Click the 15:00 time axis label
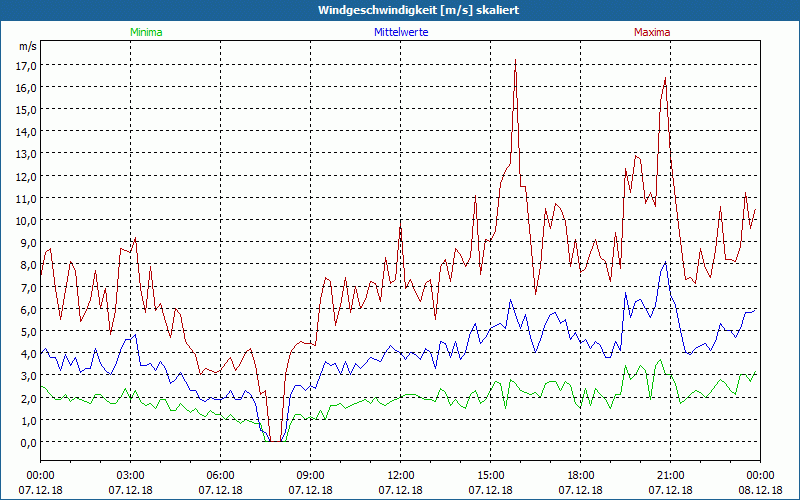 click(490, 475)
